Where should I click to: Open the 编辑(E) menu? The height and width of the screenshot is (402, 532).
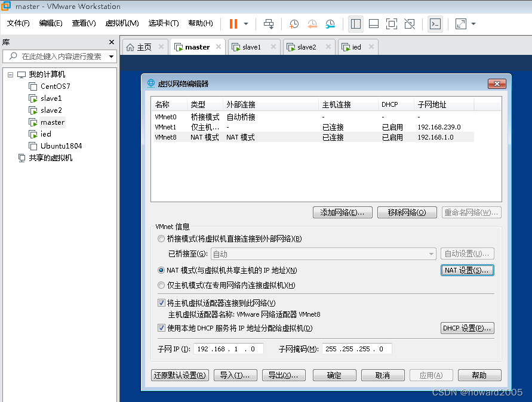pyautogui.click(x=51, y=23)
